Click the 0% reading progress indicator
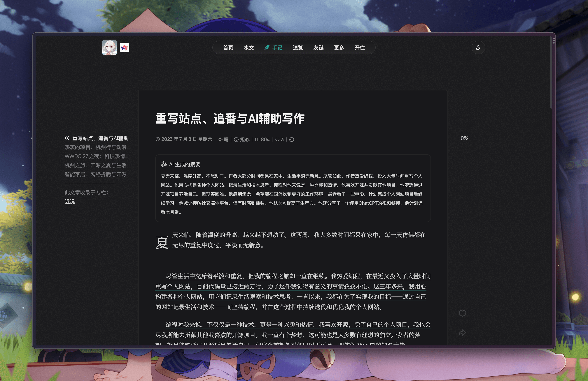588x381 pixels. (x=464, y=138)
